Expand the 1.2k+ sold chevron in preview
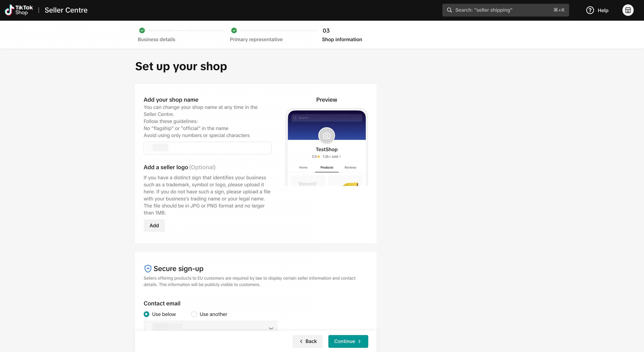 [x=340, y=156]
